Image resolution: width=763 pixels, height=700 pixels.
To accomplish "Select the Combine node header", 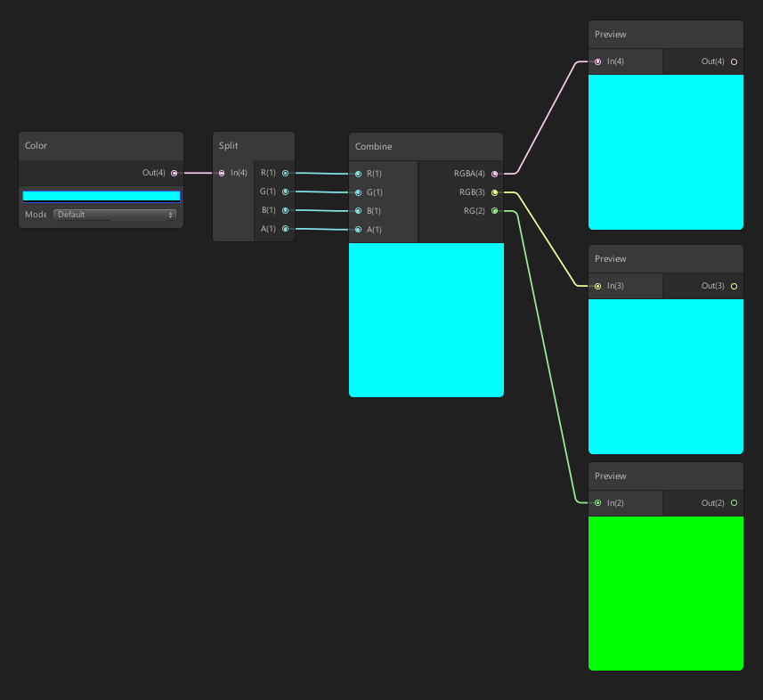I will 426,146.
